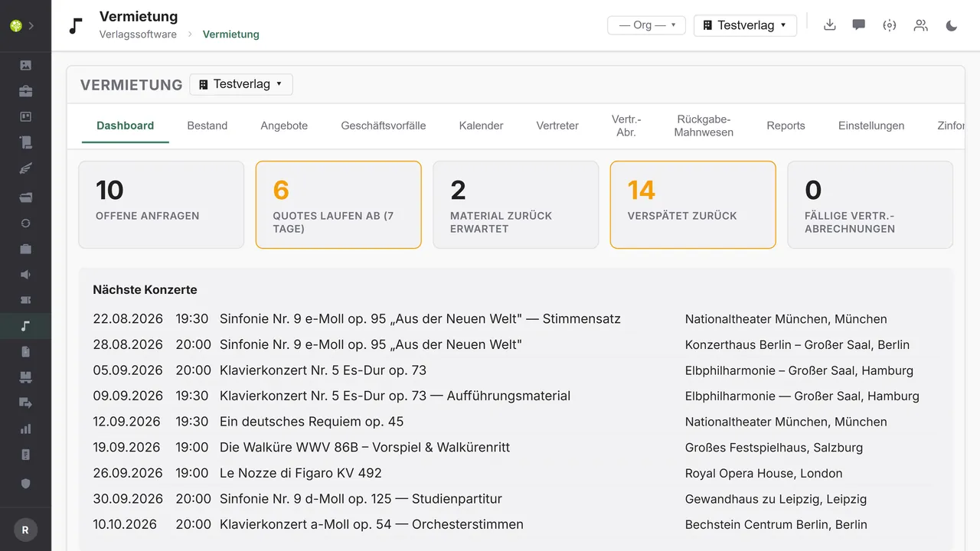Image resolution: width=980 pixels, height=551 pixels.
Task: Select the 22.08.2026 Stimmensatz concert row
Action: tap(516, 319)
